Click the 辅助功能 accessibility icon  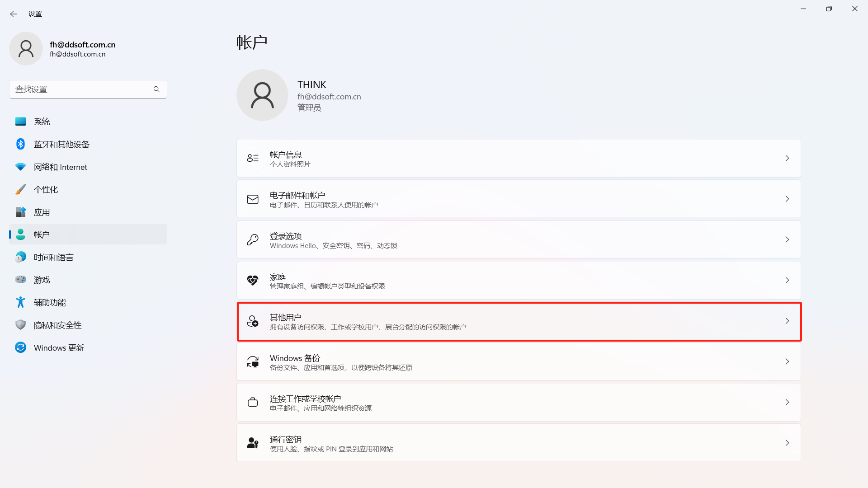coord(20,302)
